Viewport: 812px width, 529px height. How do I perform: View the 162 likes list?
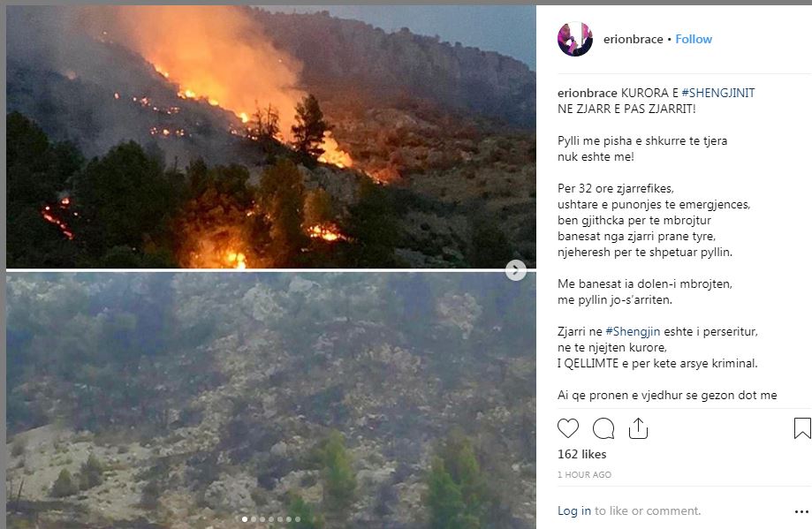pyautogui.click(x=581, y=455)
